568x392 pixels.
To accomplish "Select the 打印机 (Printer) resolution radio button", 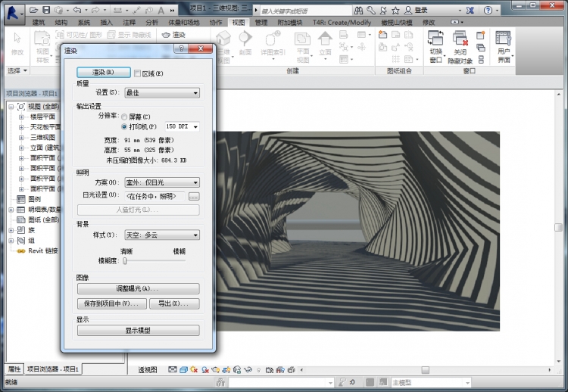I will click(x=125, y=126).
